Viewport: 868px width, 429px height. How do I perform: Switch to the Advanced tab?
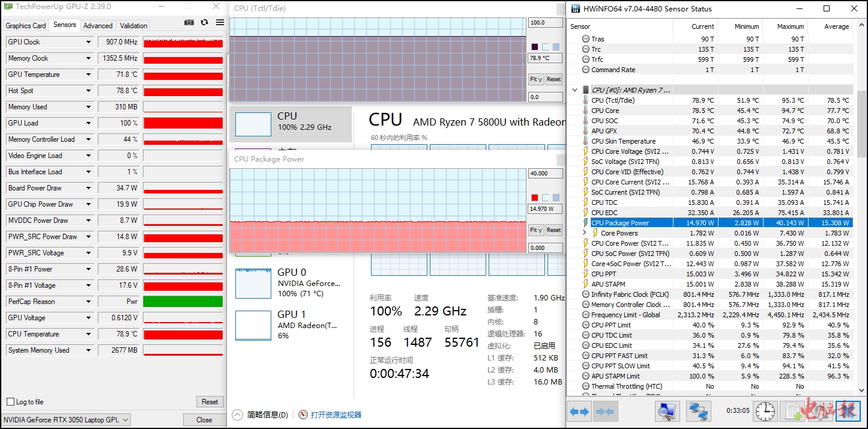[x=98, y=26]
